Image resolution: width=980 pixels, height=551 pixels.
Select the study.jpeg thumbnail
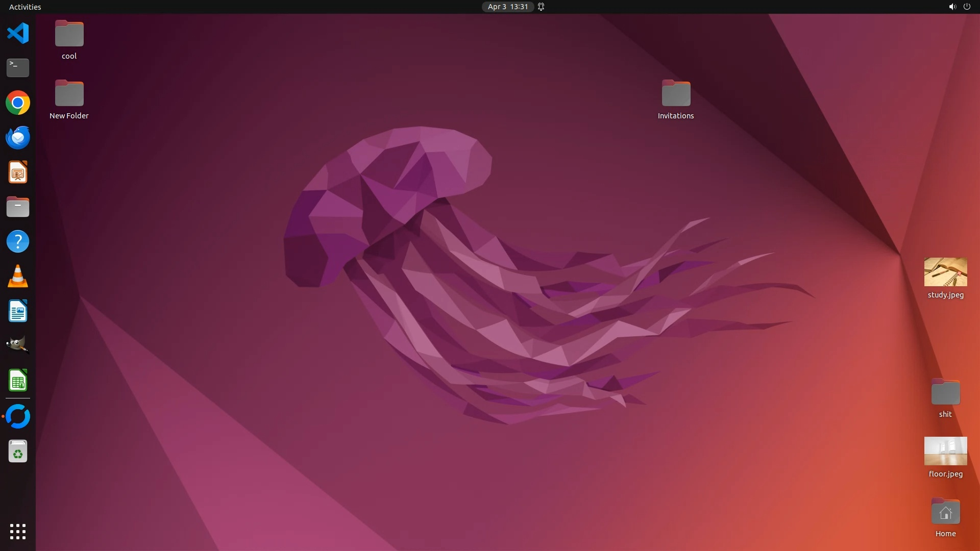(x=945, y=272)
